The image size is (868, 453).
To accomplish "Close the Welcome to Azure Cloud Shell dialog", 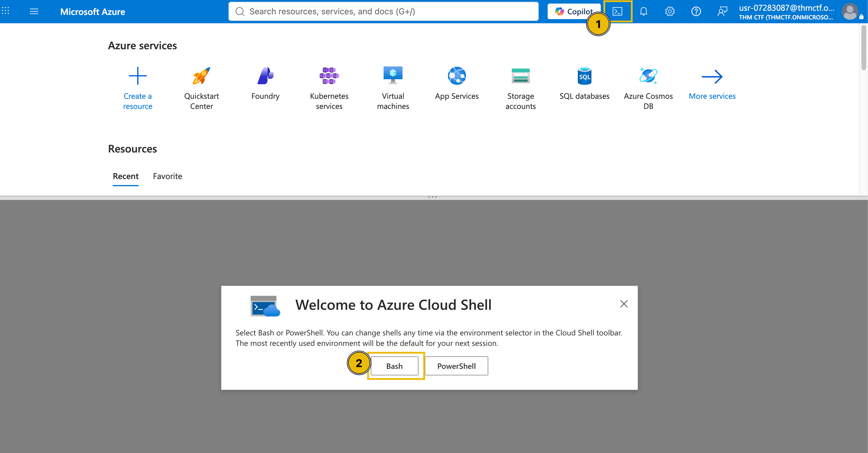I will [x=624, y=304].
